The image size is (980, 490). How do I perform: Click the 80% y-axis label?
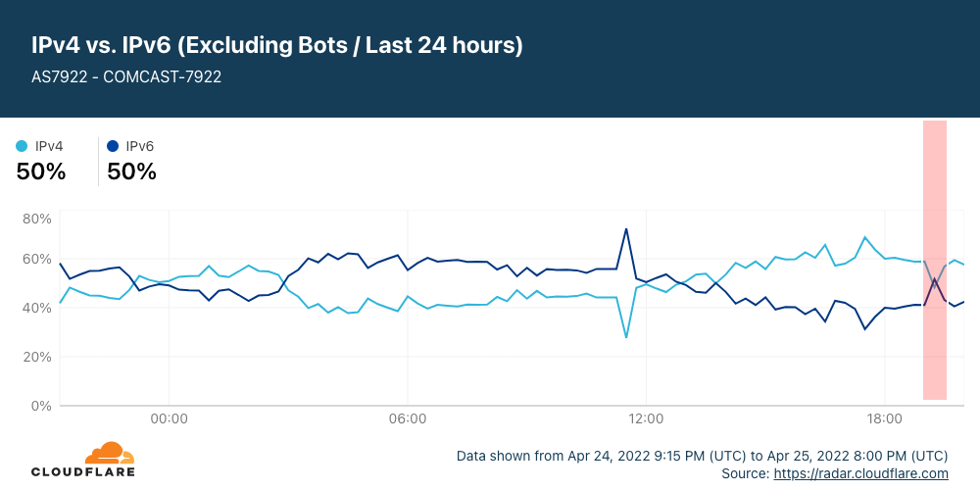point(36,219)
